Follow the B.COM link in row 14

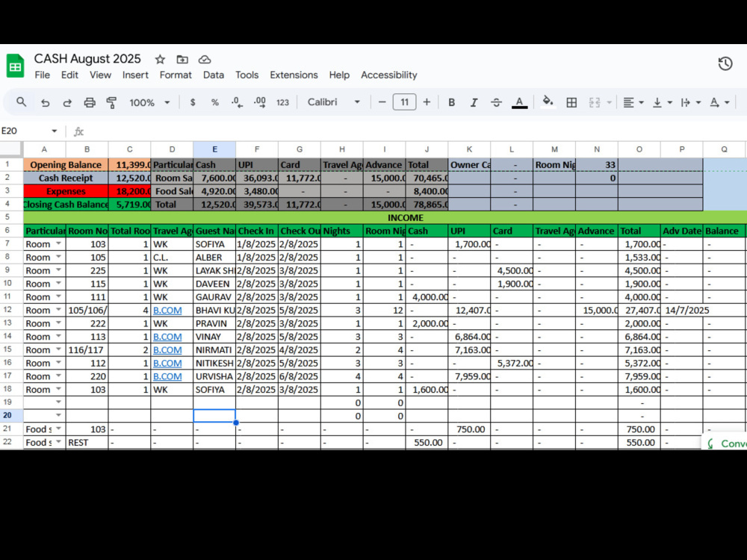pos(167,337)
